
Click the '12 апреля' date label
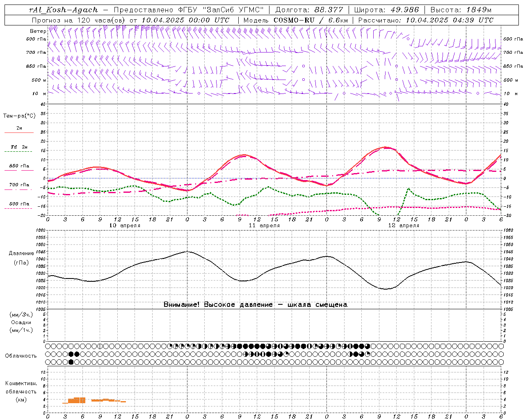tap(404, 226)
